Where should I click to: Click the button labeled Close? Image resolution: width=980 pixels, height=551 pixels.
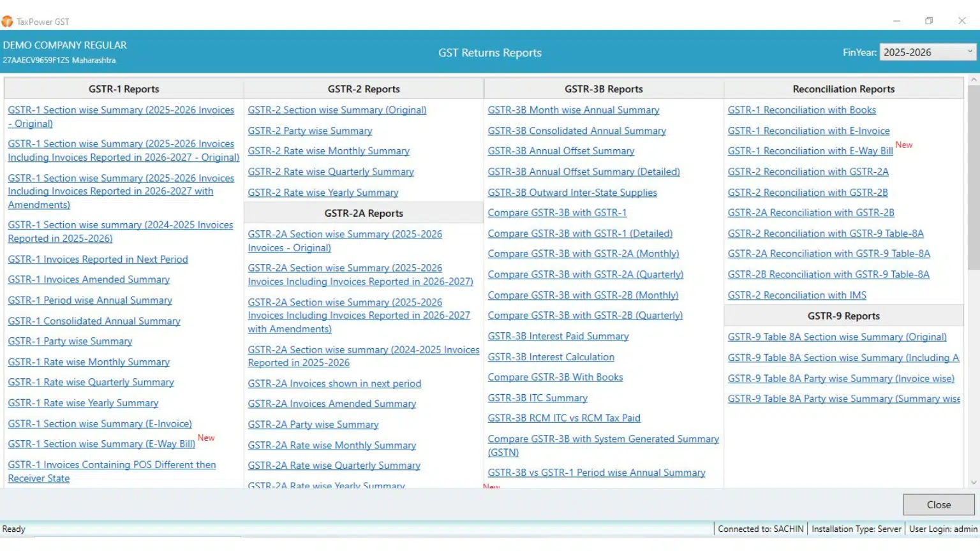coord(939,504)
